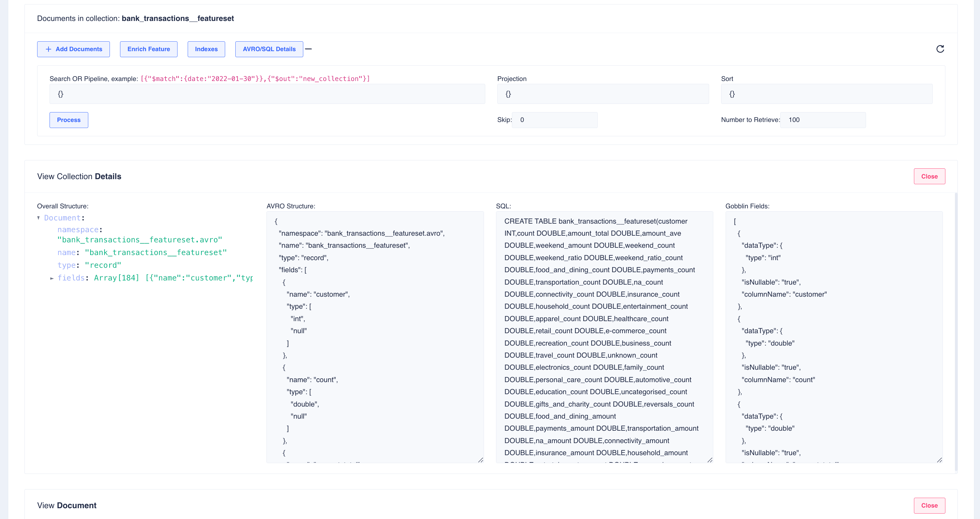
Task: Click the minus icon beside AVRO/SQL Details
Action: [x=308, y=49]
